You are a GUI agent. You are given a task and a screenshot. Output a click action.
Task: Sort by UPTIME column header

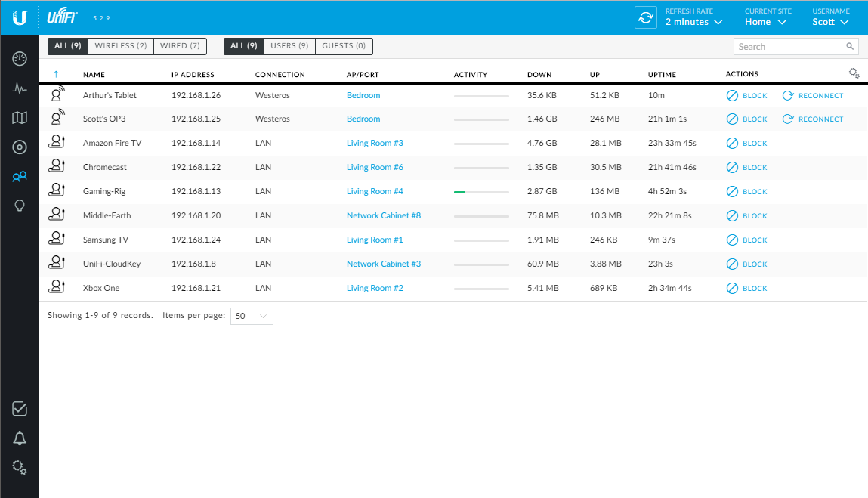662,74
